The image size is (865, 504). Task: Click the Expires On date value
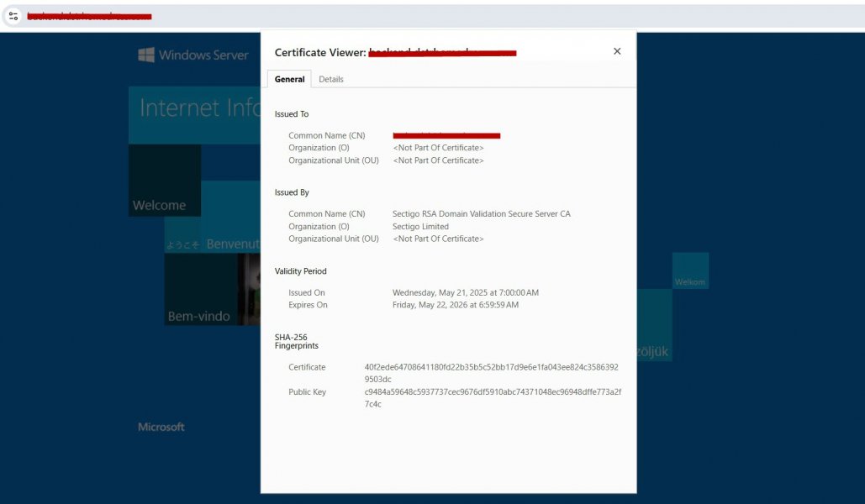tap(456, 305)
